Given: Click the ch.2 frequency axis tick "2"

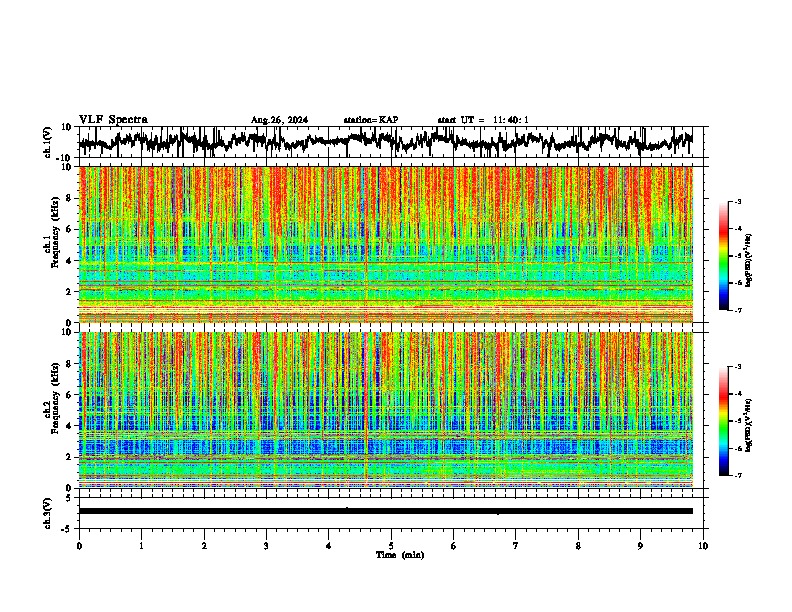Looking at the screenshot, I should [x=70, y=457].
